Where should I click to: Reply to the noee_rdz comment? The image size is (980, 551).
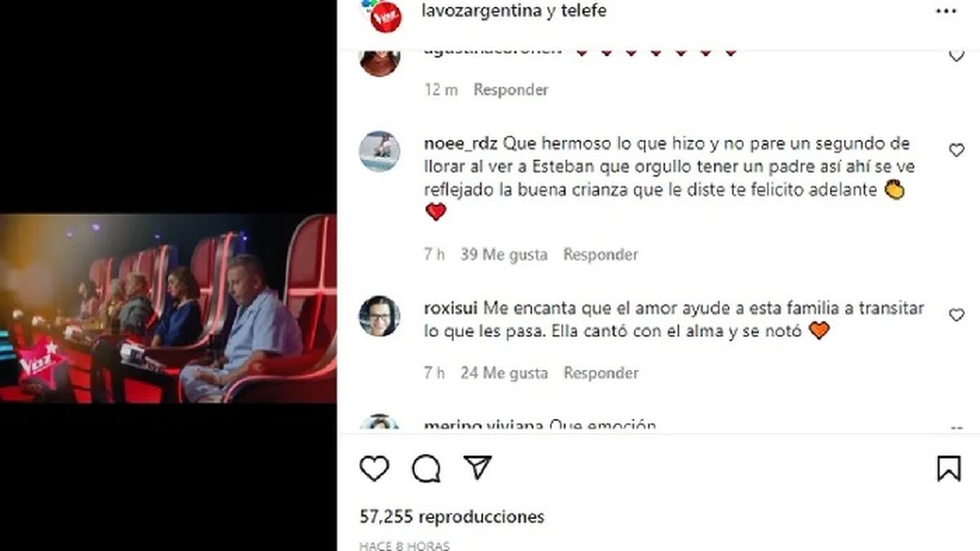(x=600, y=255)
